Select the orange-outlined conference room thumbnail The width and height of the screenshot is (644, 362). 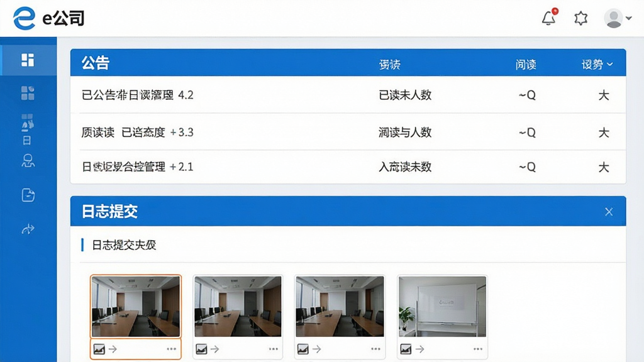[136, 307]
